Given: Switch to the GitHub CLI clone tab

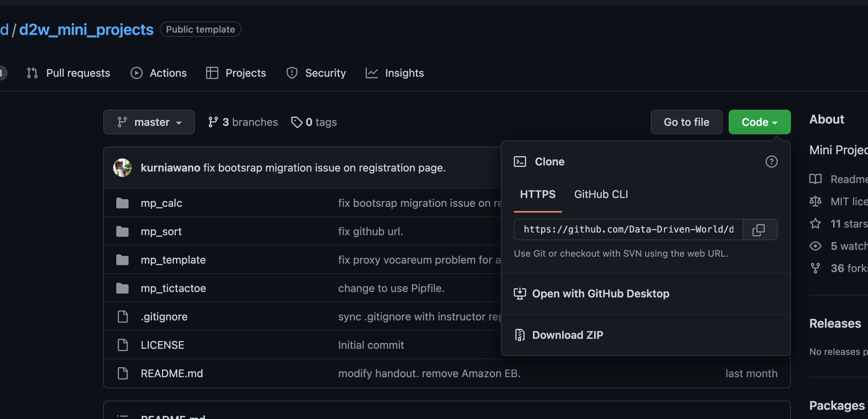Looking at the screenshot, I should pyautogui.click(x=601, y=195).
